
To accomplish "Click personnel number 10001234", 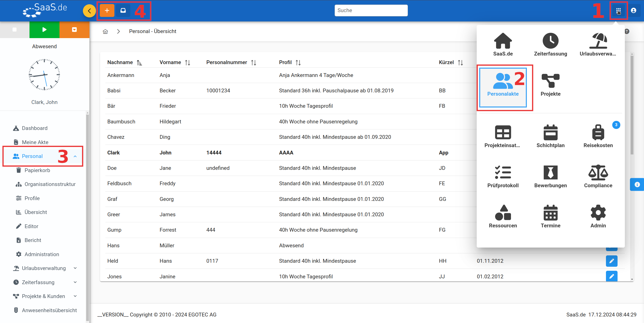I will tap(218, 91).
